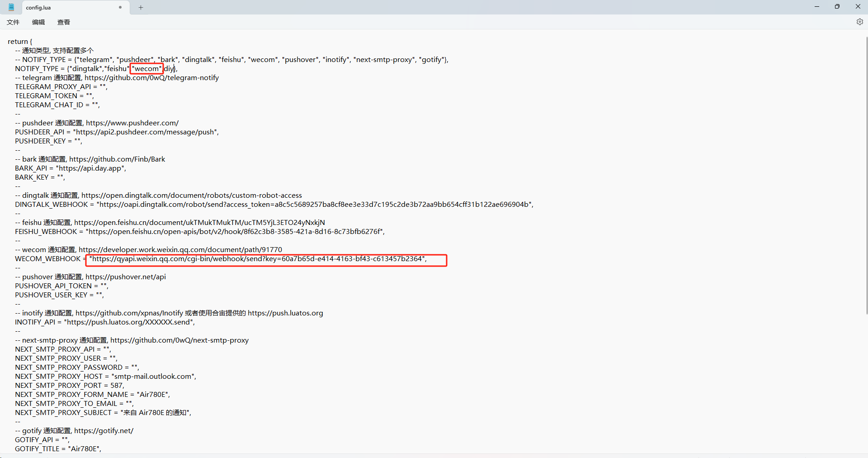The width and height of the screenshot is (868, 458).
Task: Click the PUSHOVER_API_TOKEN line
Action: click(61, 286)
